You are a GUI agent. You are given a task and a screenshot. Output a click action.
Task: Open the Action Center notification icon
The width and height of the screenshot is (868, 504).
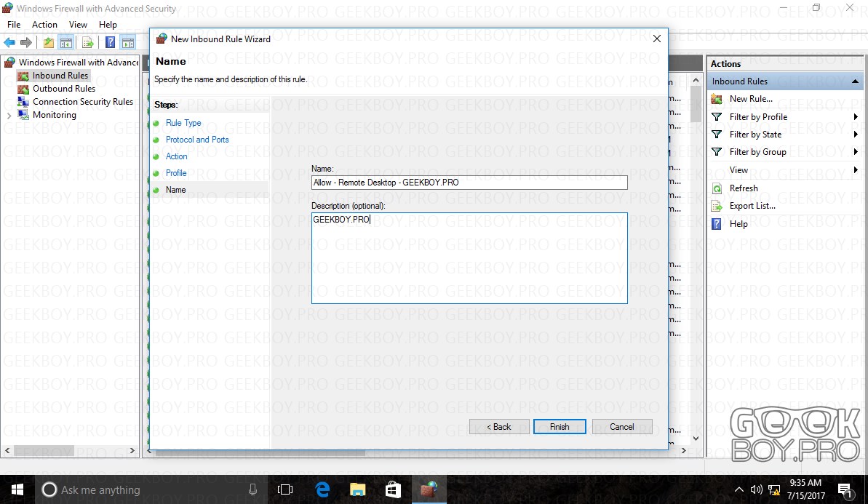pyautogui.click(x=845, y=490)
